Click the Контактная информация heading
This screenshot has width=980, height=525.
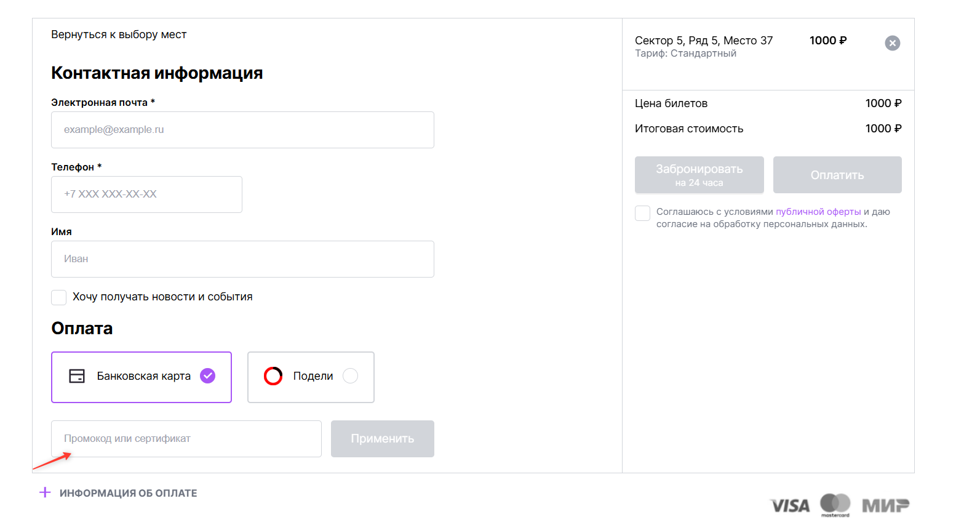click(157, 73)
